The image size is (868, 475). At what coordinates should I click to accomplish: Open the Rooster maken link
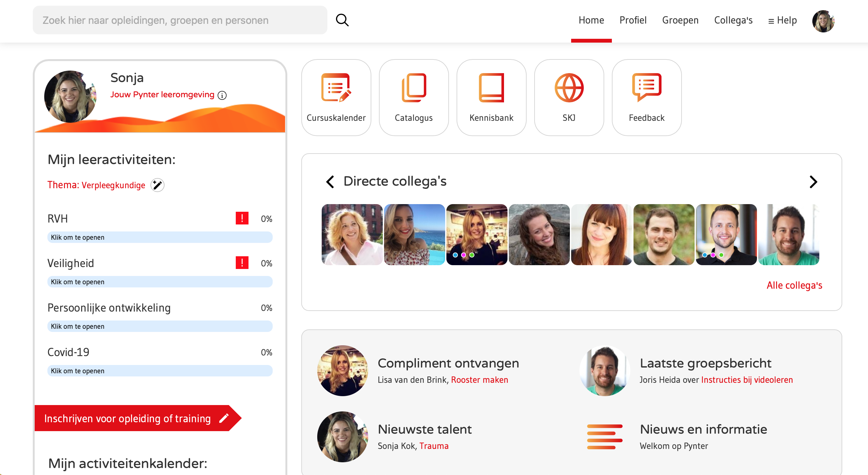[x=479, y=380]
